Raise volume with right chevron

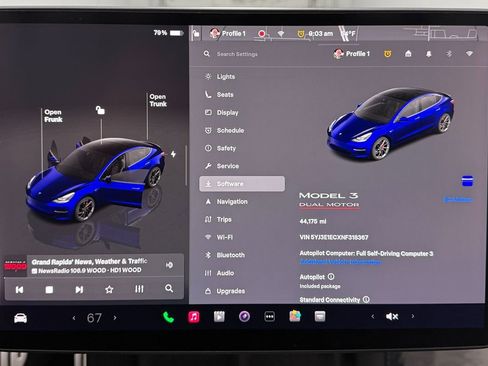413,316
